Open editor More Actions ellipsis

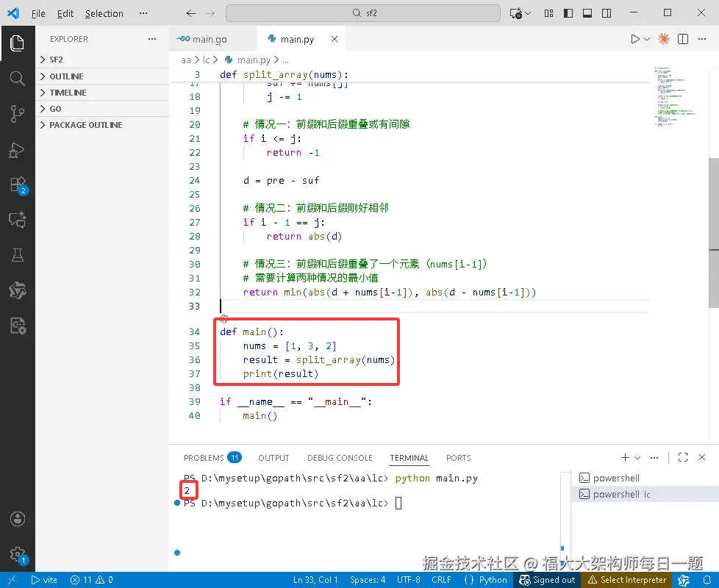click(x=702, y=39)
